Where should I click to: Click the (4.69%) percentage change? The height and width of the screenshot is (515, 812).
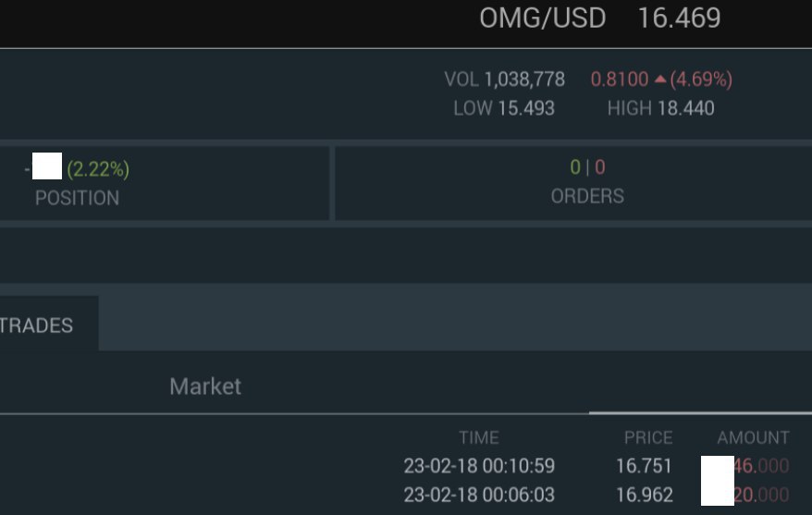point(701,80)
